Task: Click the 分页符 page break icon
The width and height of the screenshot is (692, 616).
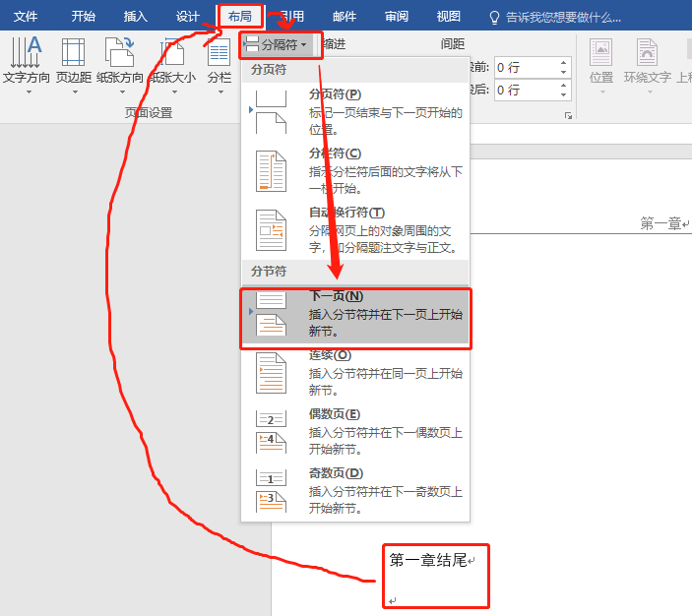Action: click(x=271, y=112)
